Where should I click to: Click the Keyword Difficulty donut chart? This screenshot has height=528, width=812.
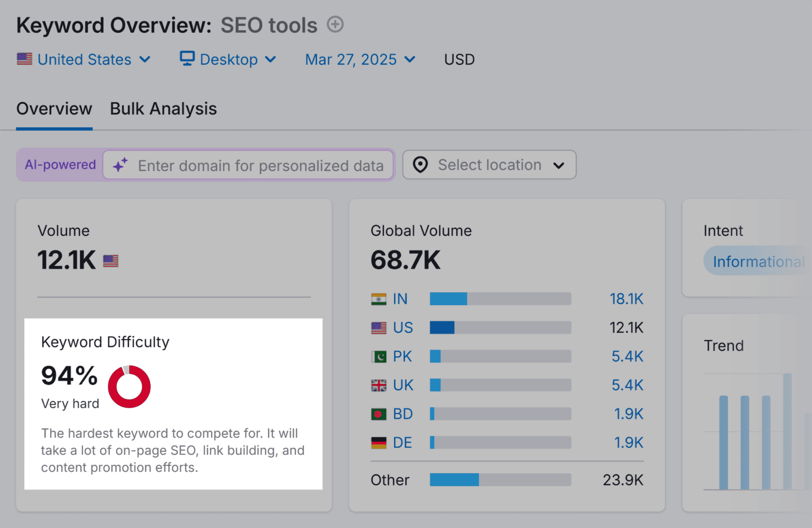pos(129,386)
